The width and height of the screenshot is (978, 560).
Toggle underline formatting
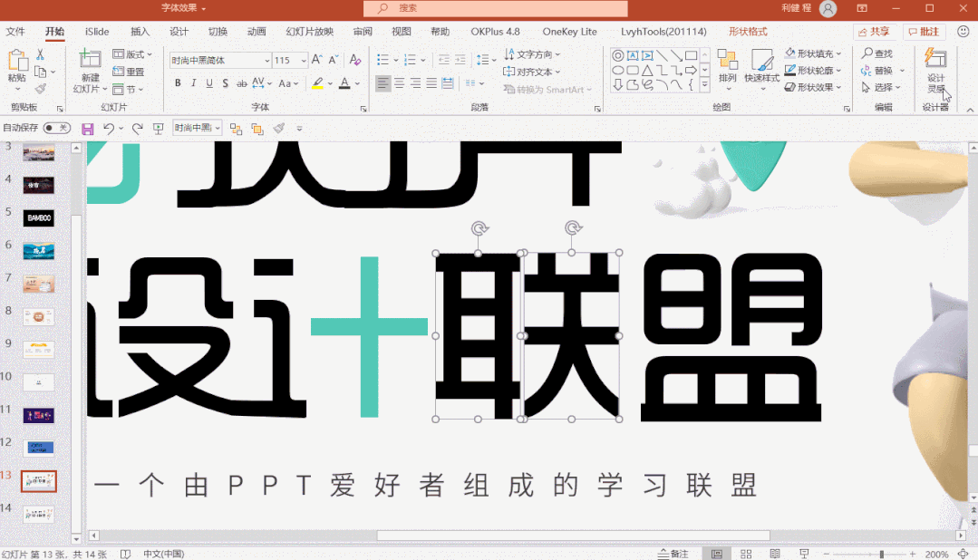pyautogui.click(x=209, y=83)
